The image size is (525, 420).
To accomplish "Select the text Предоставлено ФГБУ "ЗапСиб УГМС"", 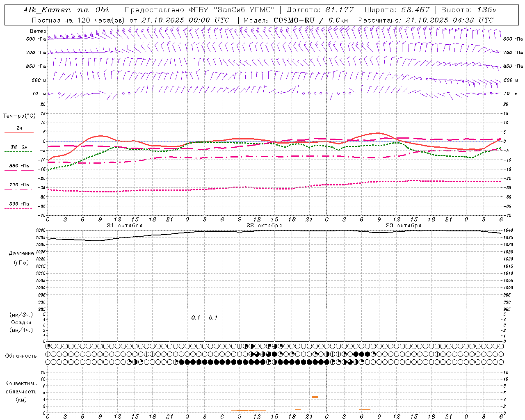I will click(199, 10).
